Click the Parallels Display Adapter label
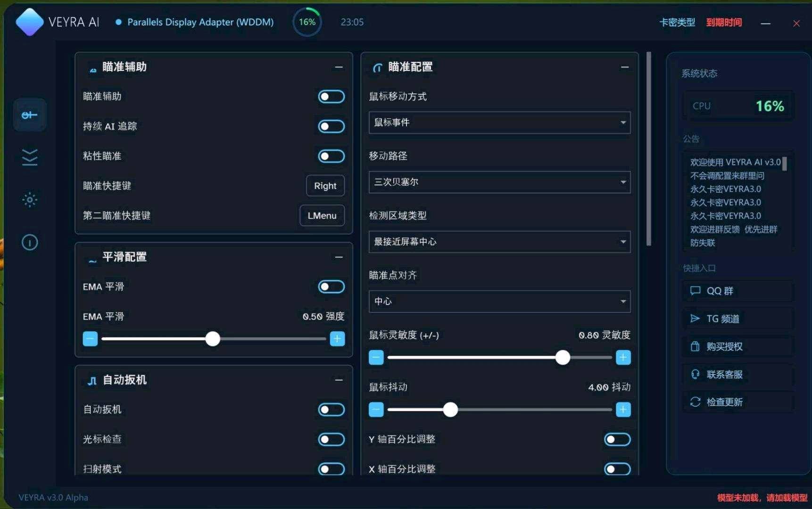Image resolution: width=812 pixels, height=509 pixels. point(200,22)
